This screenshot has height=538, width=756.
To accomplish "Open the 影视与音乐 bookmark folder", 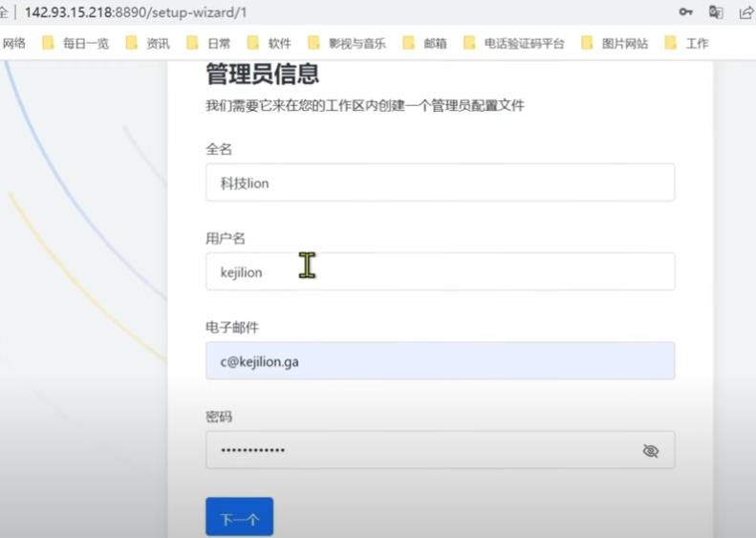I will coord(347,43).
